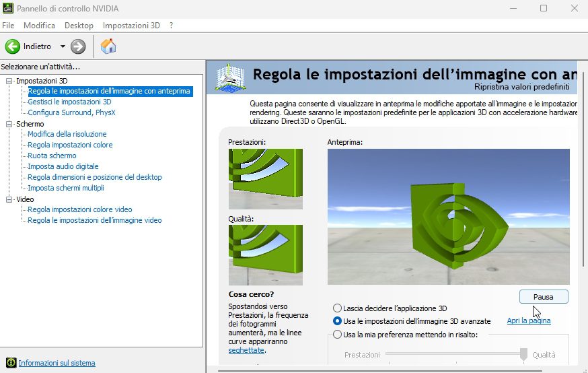This screenshot has height=373, width=588.
Task: Click the 'Impostazioni 3D' tree category label
Action: [42, 81]
